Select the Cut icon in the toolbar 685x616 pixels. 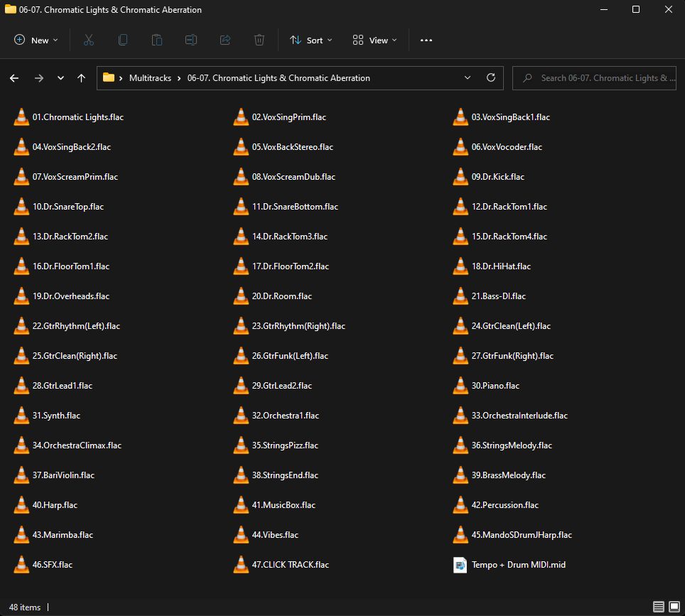tap(88, 40)
